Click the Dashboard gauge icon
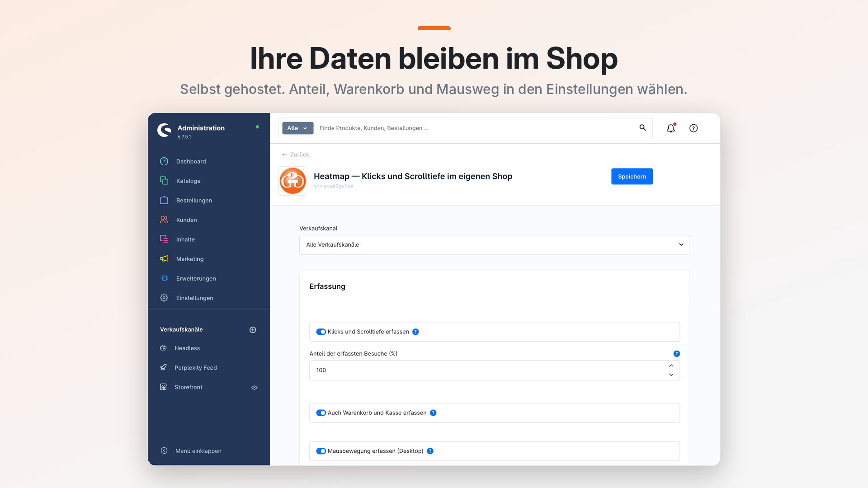 (164, 161)
